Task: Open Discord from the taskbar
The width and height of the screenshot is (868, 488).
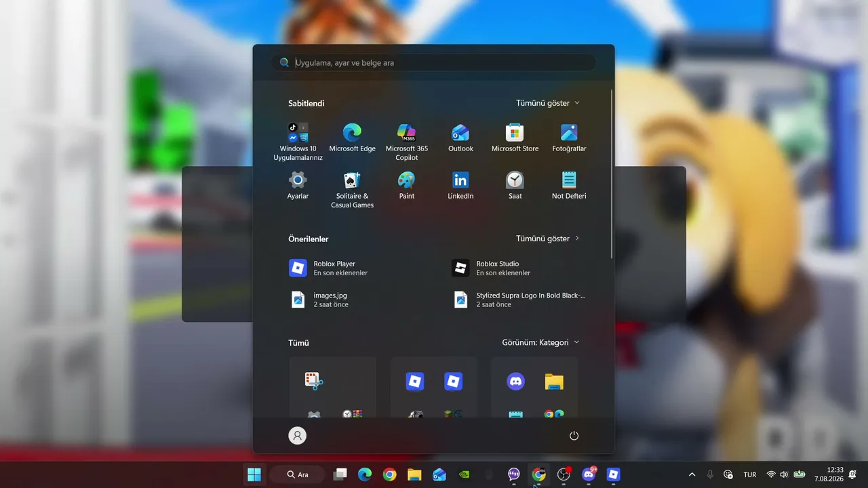Action: [589, 474]
